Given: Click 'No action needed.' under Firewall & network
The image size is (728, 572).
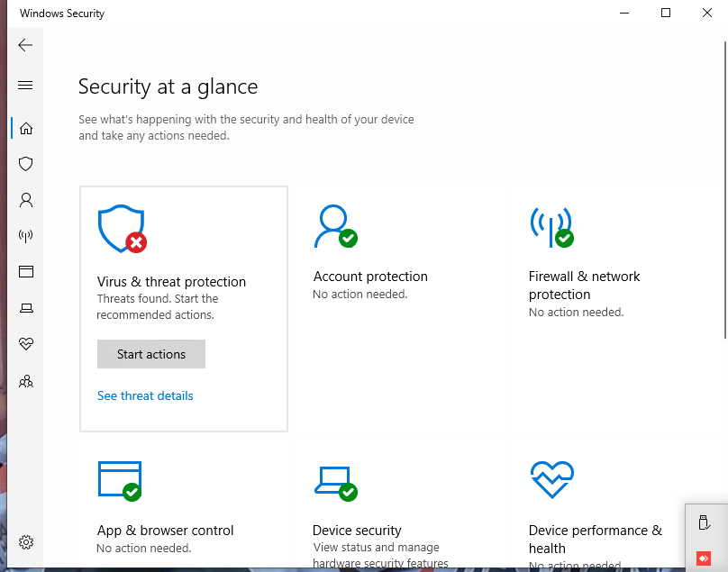Looking at the screenshot, I should pyautogui.click(x=576, y=313).
